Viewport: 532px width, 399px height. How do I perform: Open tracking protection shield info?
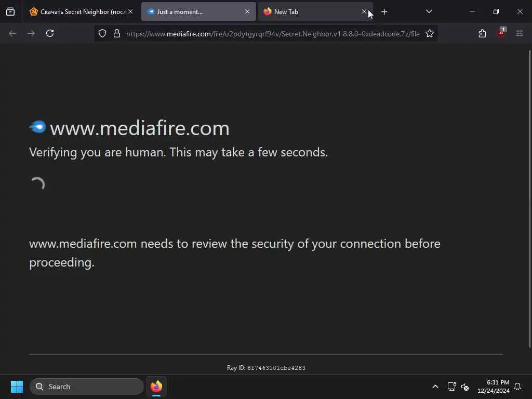pos(102,33)
